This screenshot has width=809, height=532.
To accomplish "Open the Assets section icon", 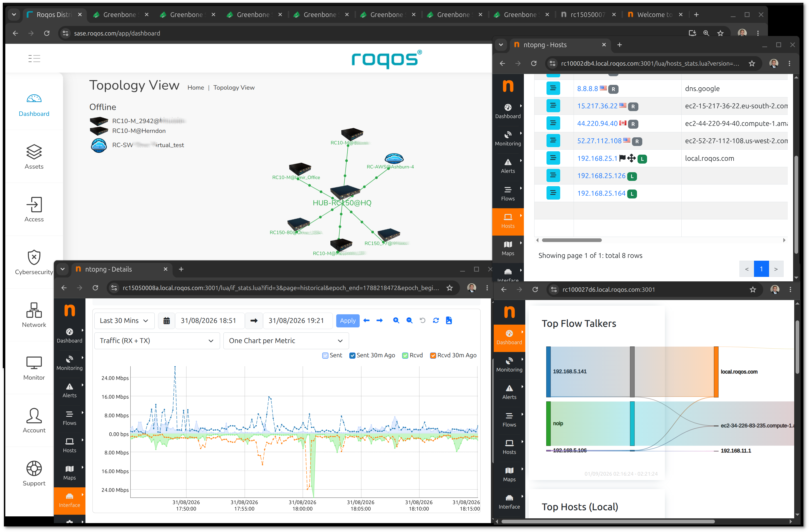I will coord(34,152).
